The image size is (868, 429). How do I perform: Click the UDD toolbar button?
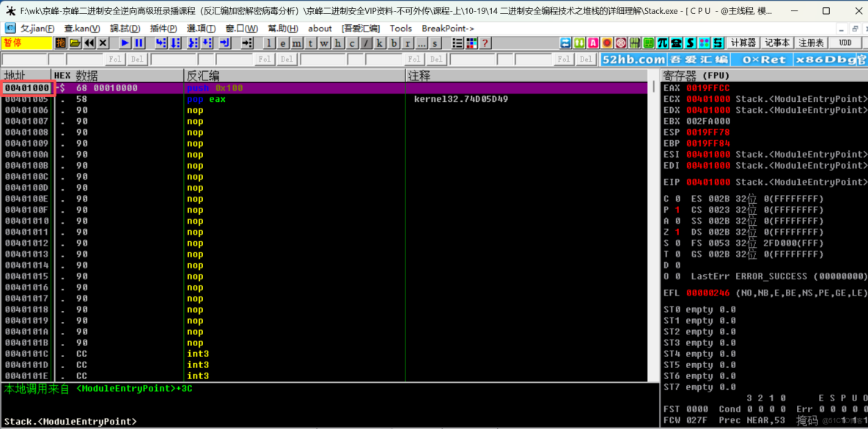tap(845, 43)
